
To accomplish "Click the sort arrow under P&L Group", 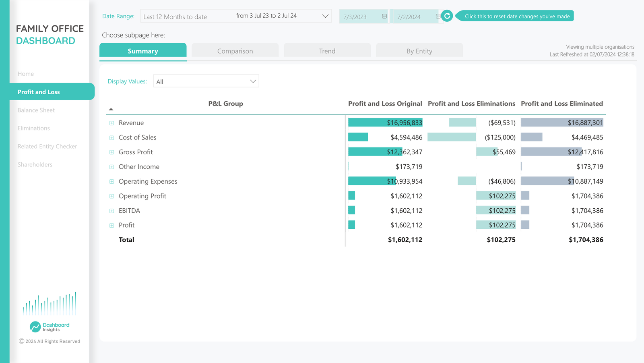I will coord(111,109).
